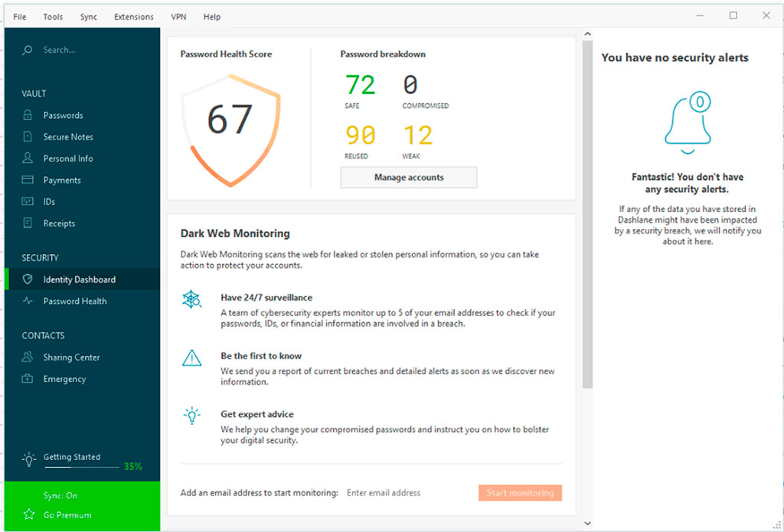The width and height of the screenshot is (784, 532).
Task: Click the Go Premium star icon
Action: pyautogui.click(x=29, y=514)
